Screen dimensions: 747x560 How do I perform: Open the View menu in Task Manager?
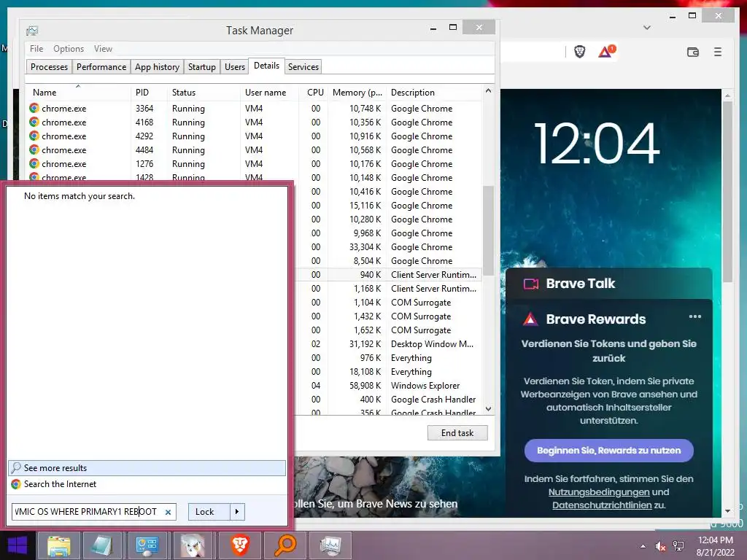[103, 49]
